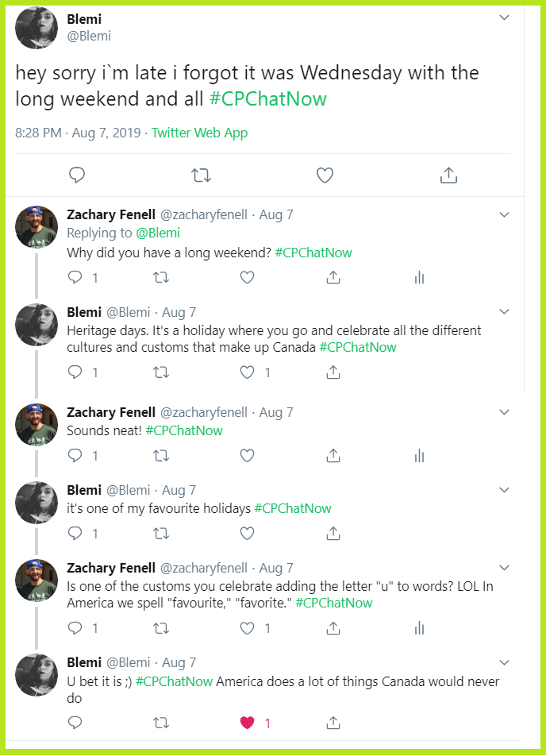
Task: Open the main tweet's more options chevron
Action: click(504, 17)
